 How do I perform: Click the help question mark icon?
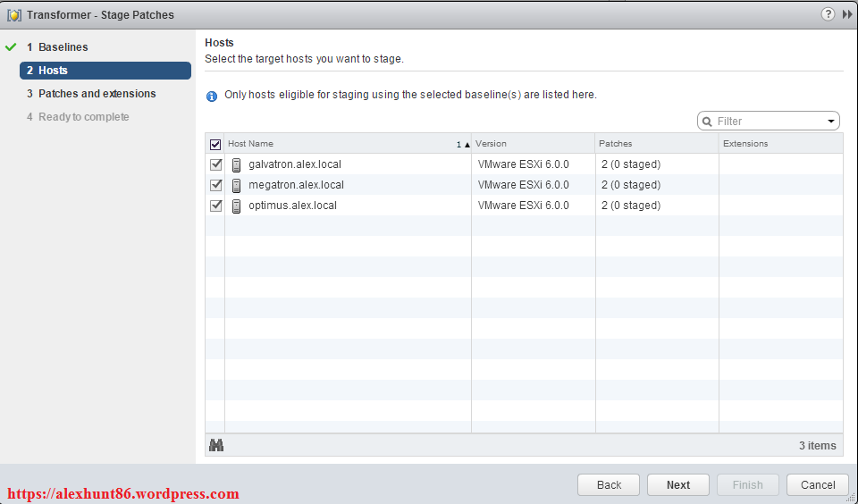828,14
